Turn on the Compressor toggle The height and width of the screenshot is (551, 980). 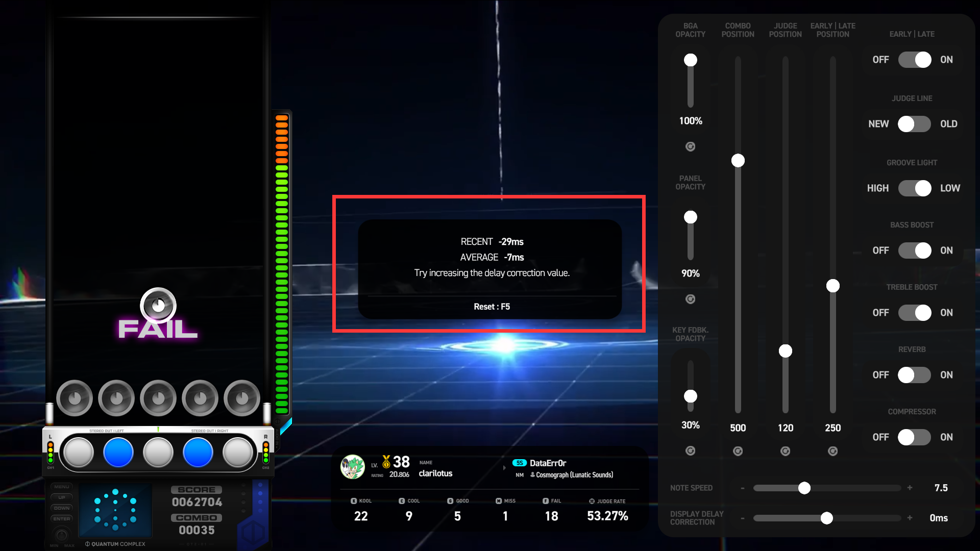(914, 437)
